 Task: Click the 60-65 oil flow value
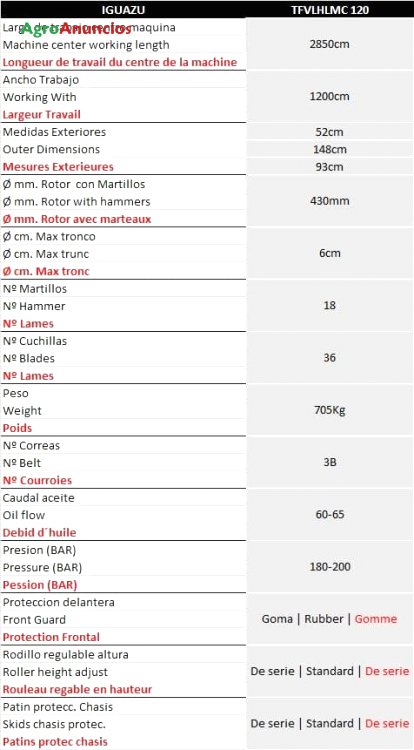330,514
